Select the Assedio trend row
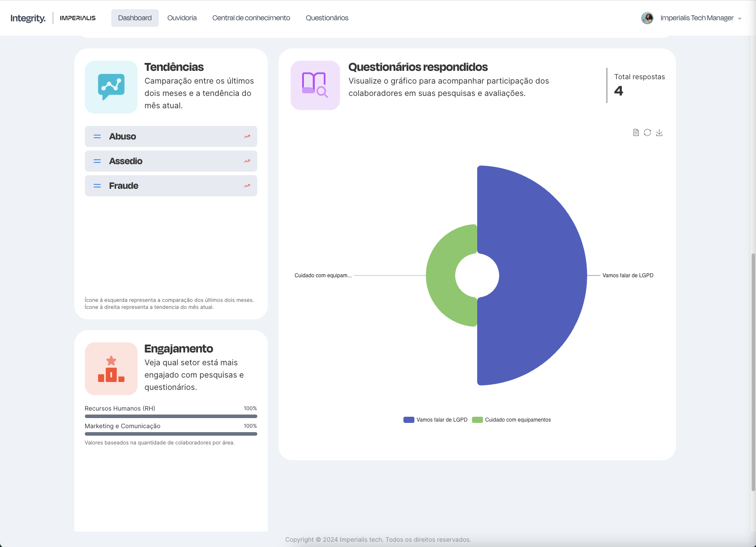Image resolution: width=756 pixels, height=547 pixels. [171, 161]
